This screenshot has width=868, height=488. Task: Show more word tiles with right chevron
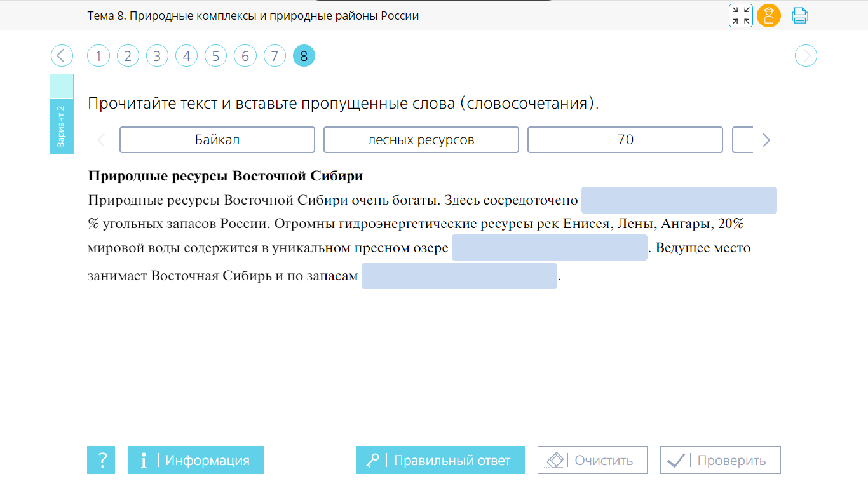pos(766,140)
